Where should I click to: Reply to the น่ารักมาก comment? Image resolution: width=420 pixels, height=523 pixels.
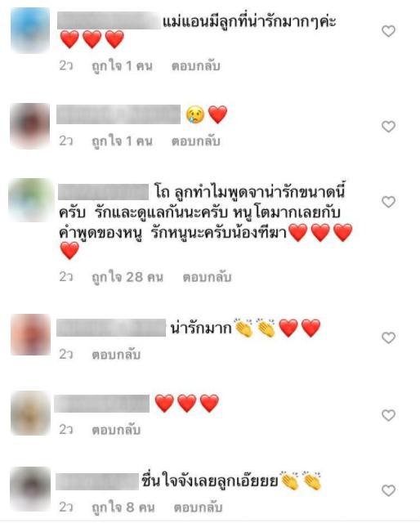click(116, 354)
